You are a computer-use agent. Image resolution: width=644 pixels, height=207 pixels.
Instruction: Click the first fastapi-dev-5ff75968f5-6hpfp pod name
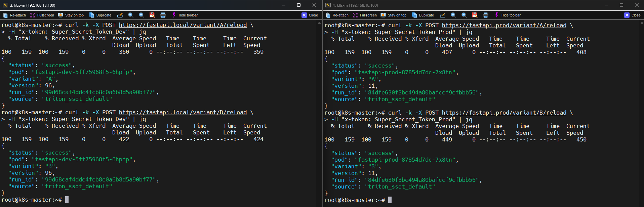point(84,72)
